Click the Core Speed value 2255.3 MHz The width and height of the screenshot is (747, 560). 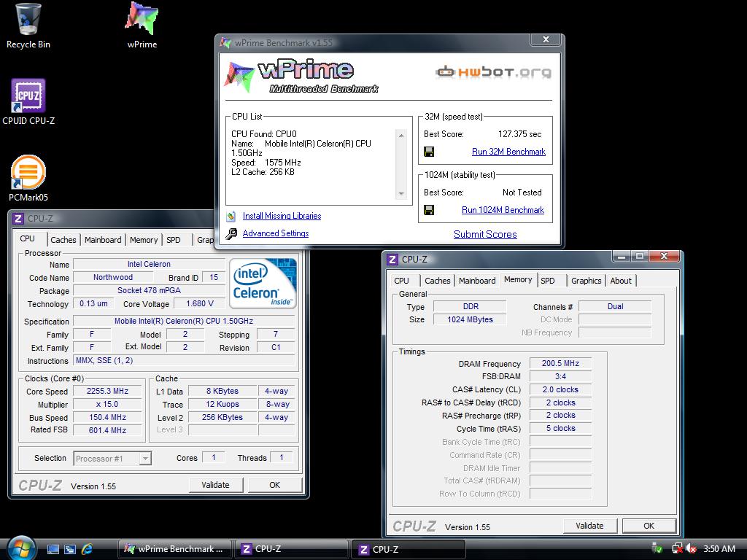coord(107,392)
